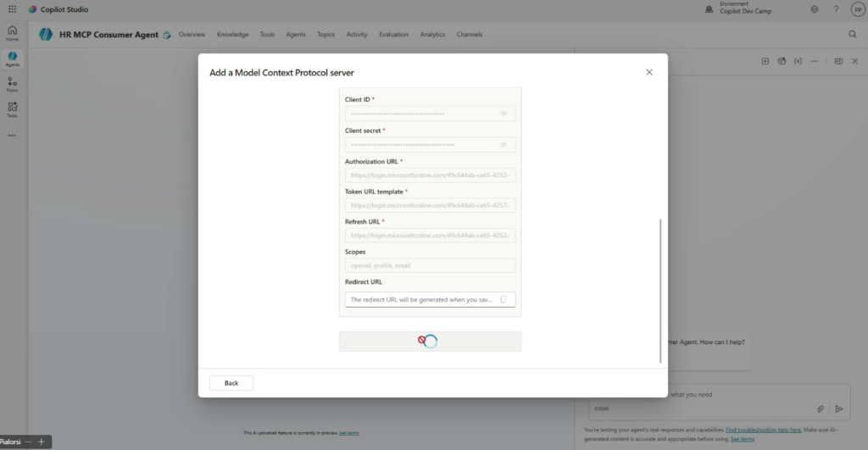Open the Knowledge tab
The image size is (868, 450).
pyautogui.click(x=232, y=34)
